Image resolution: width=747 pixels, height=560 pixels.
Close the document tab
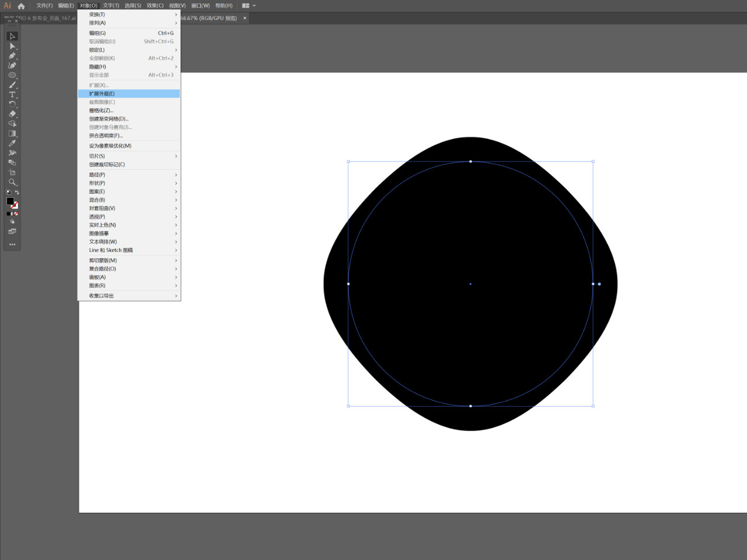pos(245,18)
